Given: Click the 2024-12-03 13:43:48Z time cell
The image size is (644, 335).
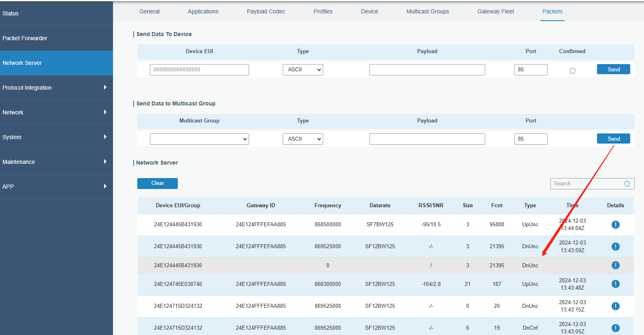Looking at the screenshot, I should pos(572,284).
